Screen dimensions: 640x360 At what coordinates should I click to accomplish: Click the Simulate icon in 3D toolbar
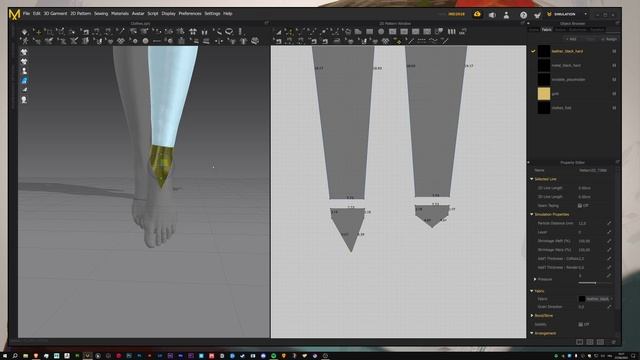[24, 31]
